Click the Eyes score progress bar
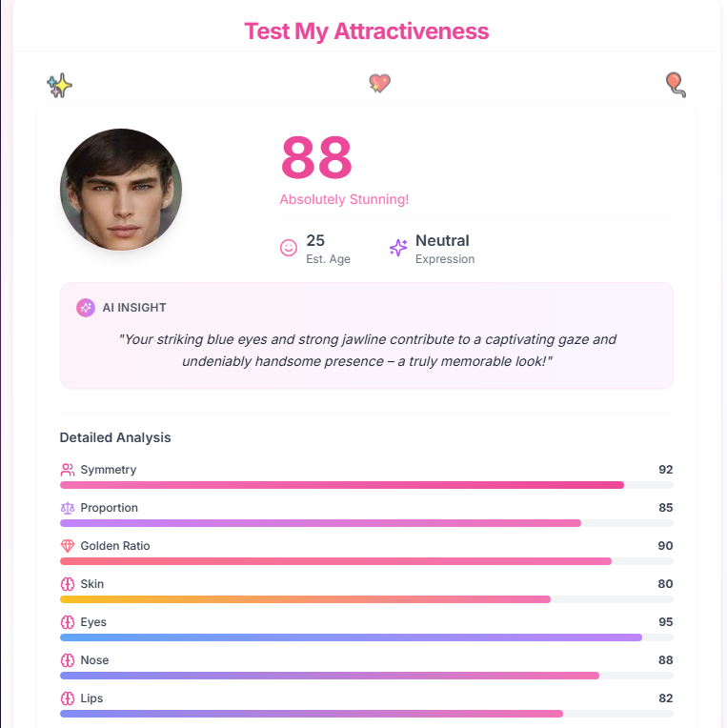The height and width of the screenshot is (728, 727). pos(366,637)
